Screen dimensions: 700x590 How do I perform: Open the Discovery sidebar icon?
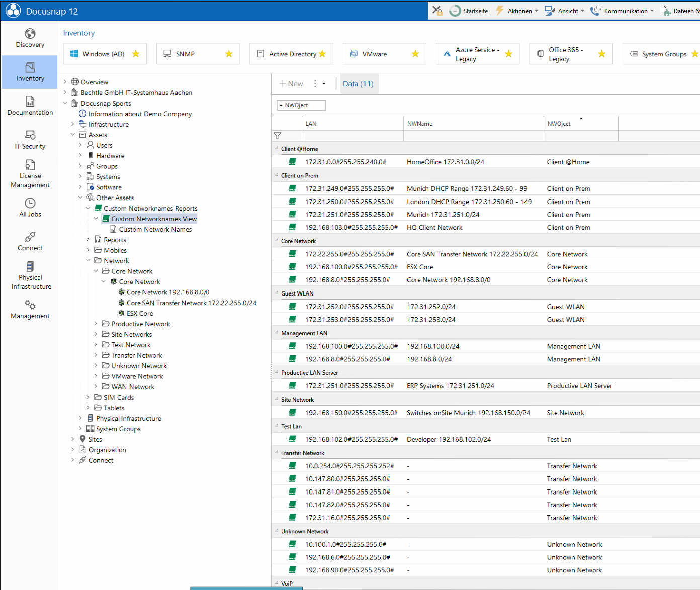[x=30, y=38]
